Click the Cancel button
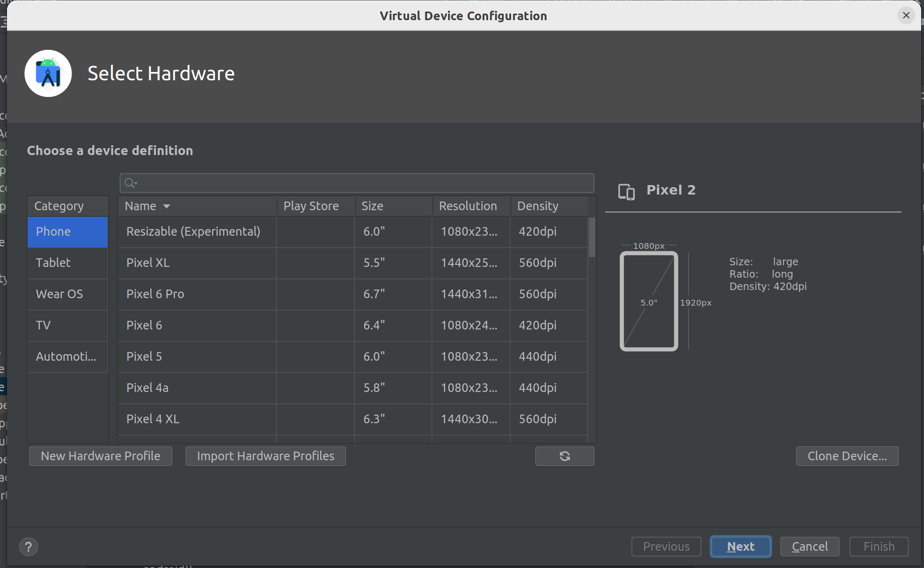The height and width of the screenshot is (568, 924). pos(810,547)
